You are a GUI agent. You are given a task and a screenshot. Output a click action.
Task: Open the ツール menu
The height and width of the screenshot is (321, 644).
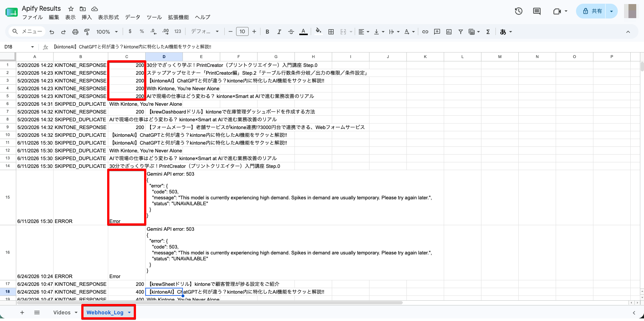point(154,17)
